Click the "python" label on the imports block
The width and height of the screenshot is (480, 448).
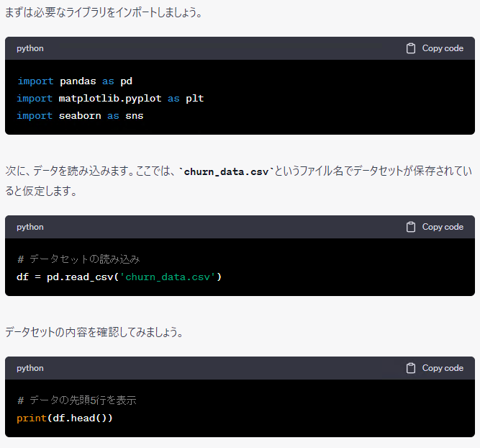(x=30, y=48)
